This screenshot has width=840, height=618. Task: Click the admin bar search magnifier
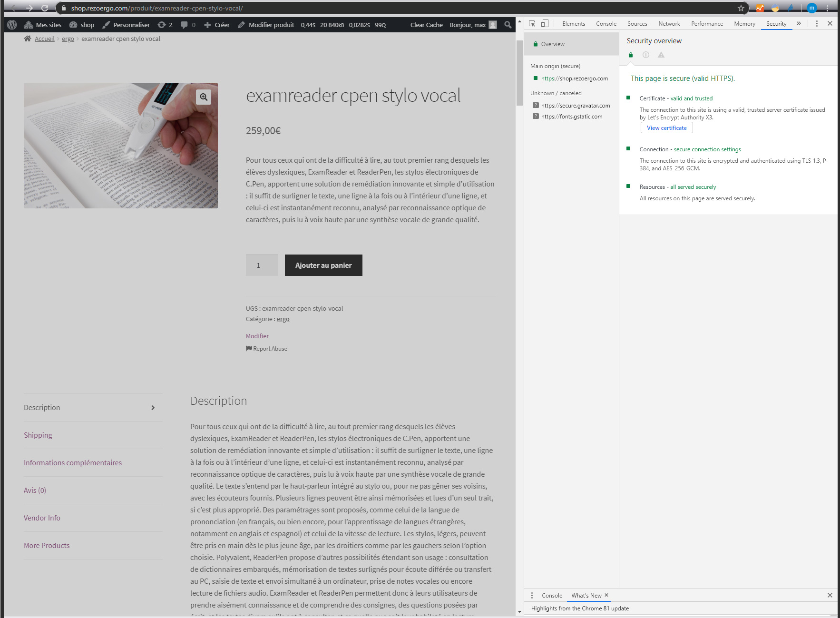[x=508, y=25]
